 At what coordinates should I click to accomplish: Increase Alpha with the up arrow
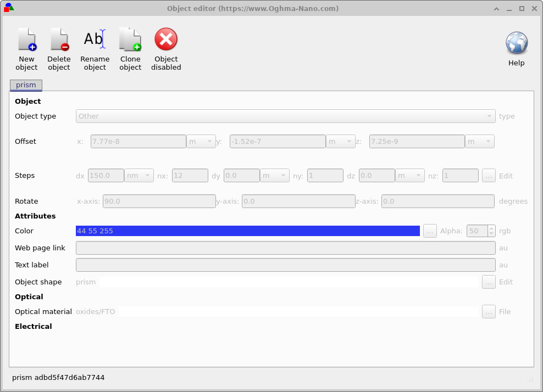pos(491,228)
